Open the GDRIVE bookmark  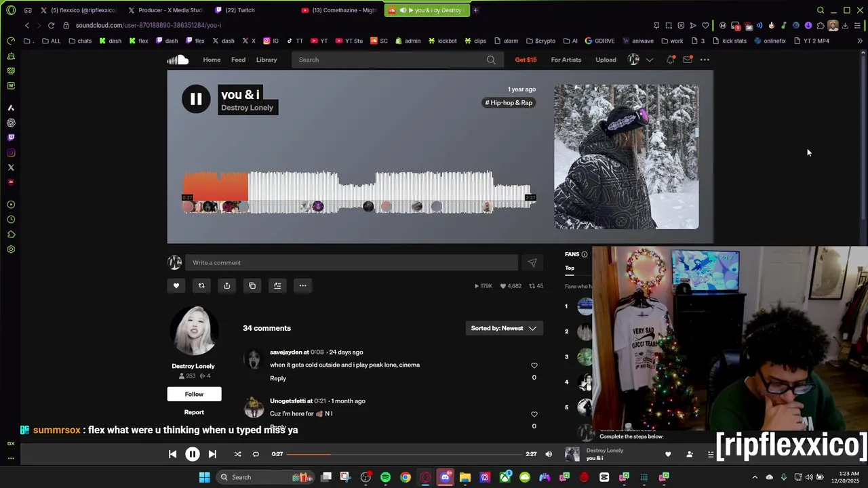pyautogui.click(x=599, y=41)
